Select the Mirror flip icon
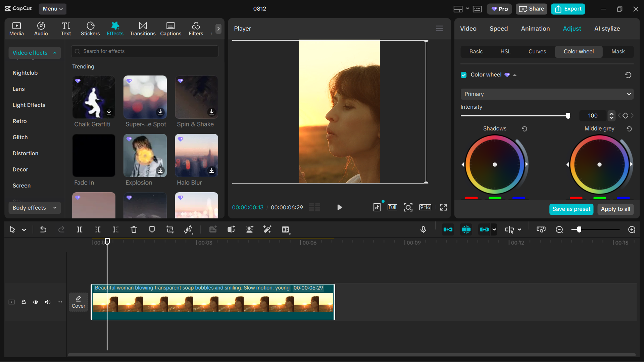The width and height of the screenshot is (644, 362). (x=188, y=229)
